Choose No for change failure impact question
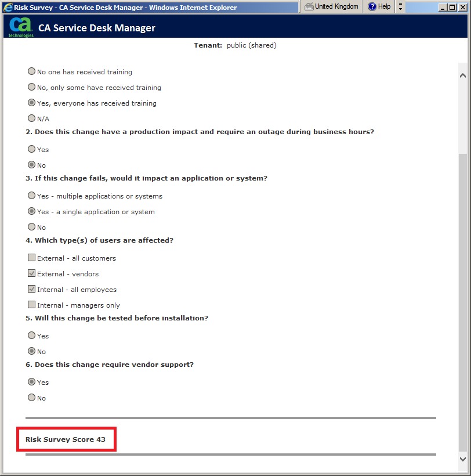The image size is (471, 476). [31, 227]
